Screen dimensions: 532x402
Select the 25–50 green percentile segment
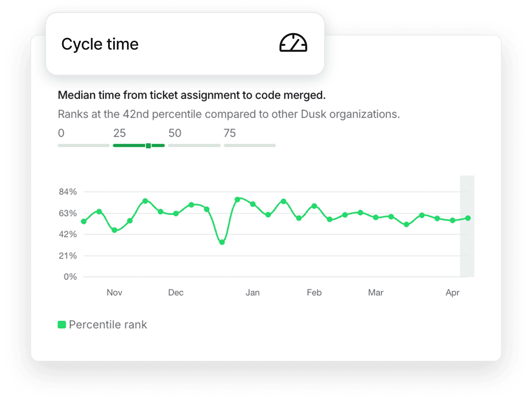130,146
